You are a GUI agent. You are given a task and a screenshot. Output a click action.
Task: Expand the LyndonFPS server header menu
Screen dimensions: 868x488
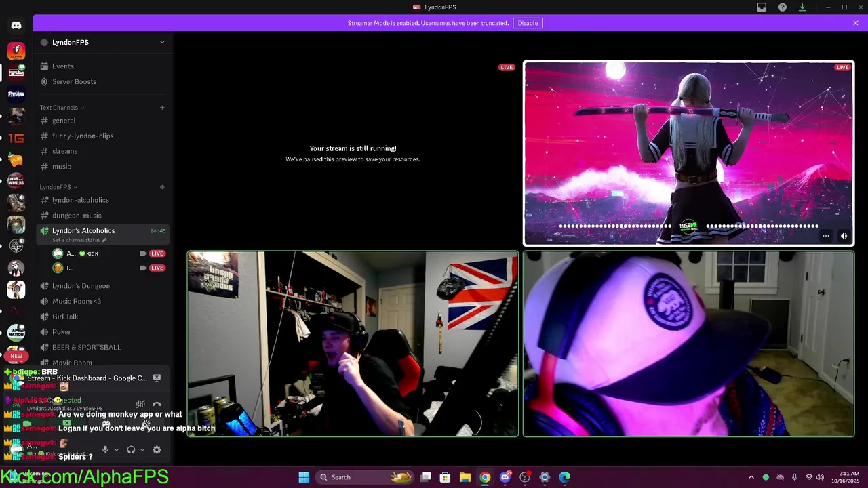(102, 42)
